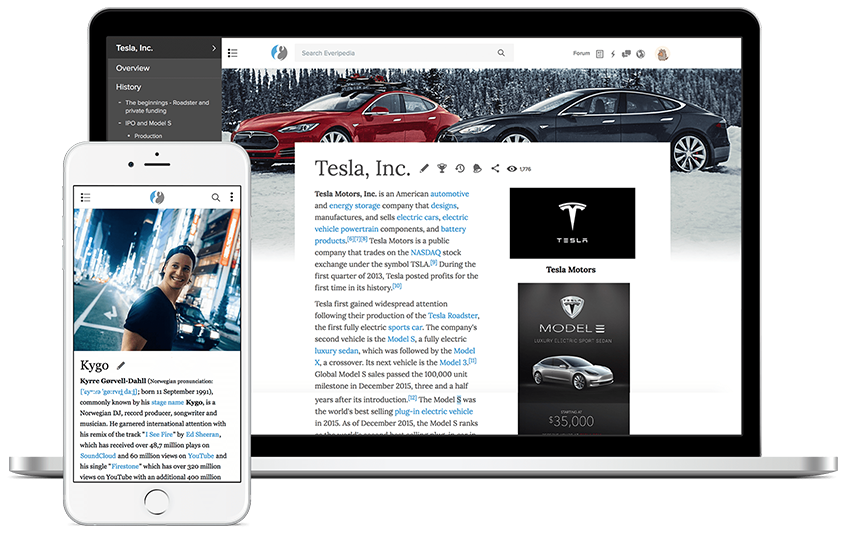Open the history clock icon beside Tesla title

click(x=460, y=168)
